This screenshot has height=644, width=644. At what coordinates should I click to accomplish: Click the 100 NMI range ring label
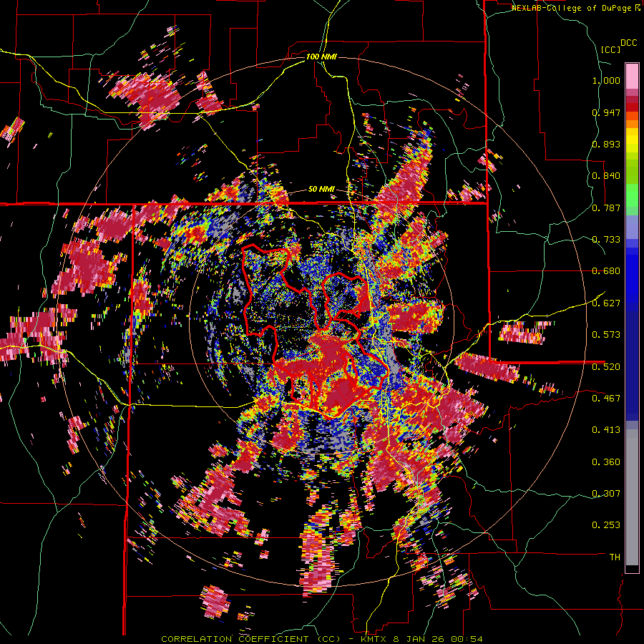pyautogui.click(x=321, y=57)
